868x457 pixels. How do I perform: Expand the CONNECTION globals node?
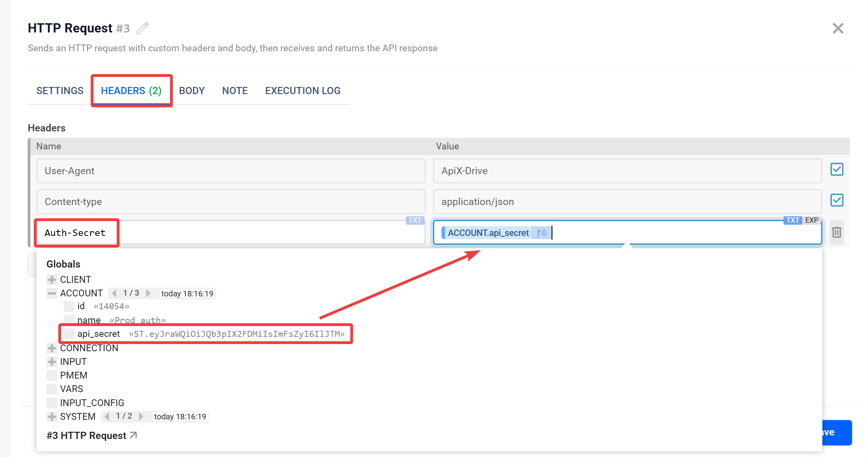tap(52, 348)
